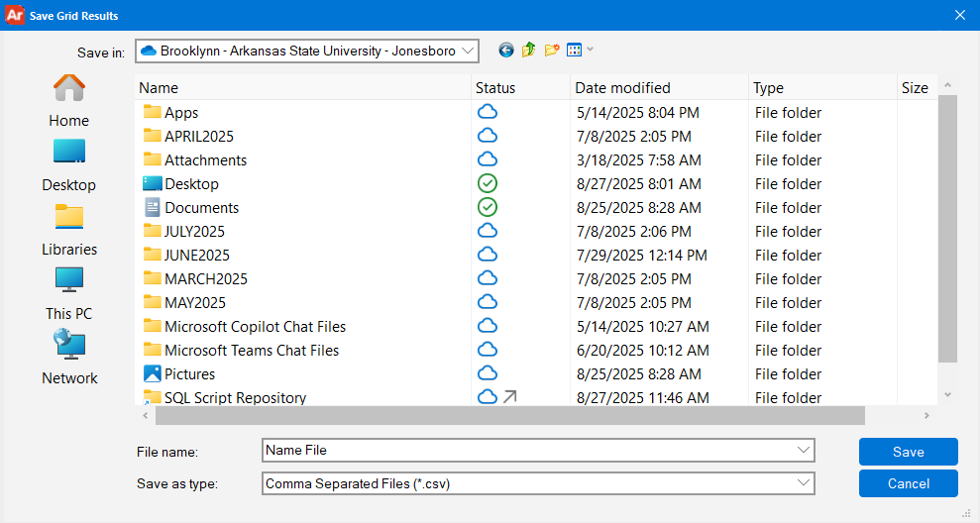980x523 pixels.
Task: Open Network in the places sidebar
Action: (68, 359)
